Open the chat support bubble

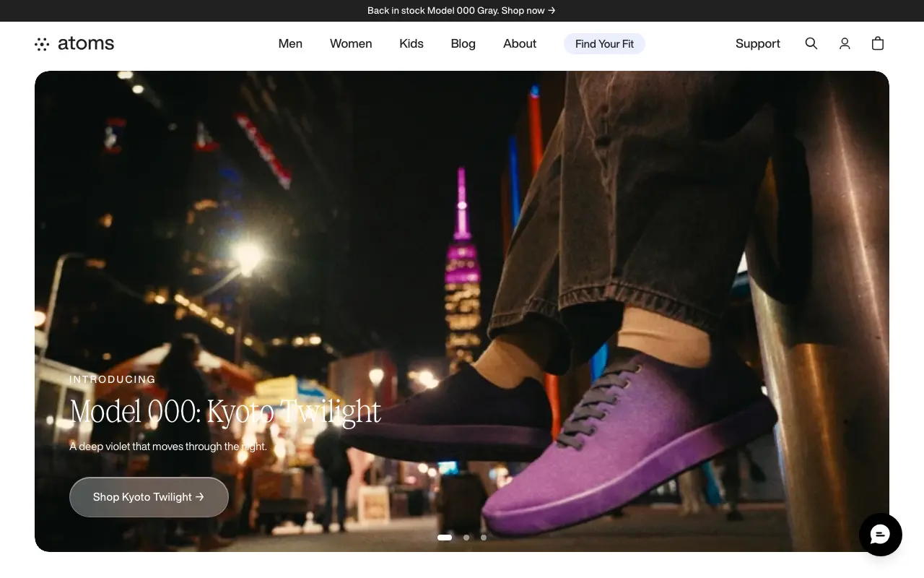click(x=881, y=535)
